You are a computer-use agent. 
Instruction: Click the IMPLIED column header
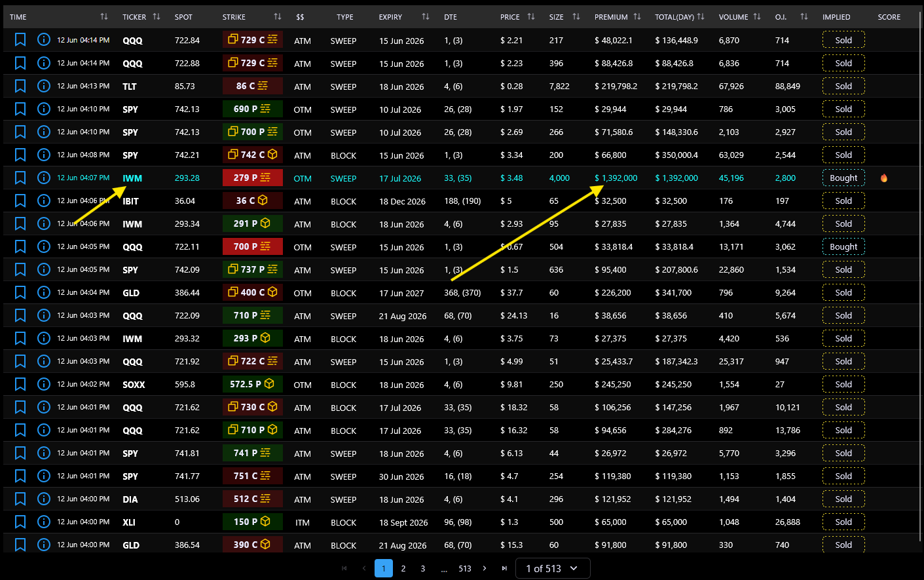[836, 17]
